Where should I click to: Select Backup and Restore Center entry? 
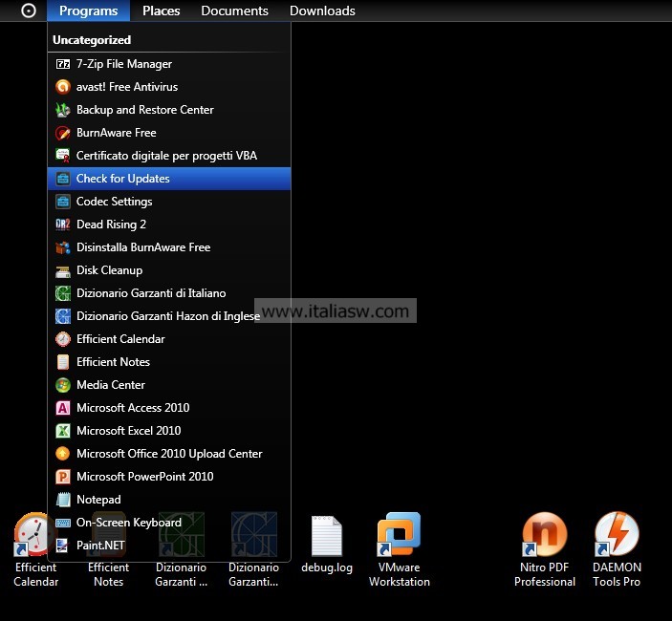click(169, 110)
